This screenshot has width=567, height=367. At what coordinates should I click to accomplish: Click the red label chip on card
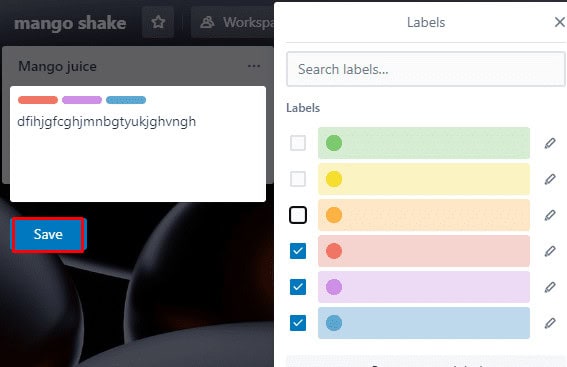pos(38,100)
